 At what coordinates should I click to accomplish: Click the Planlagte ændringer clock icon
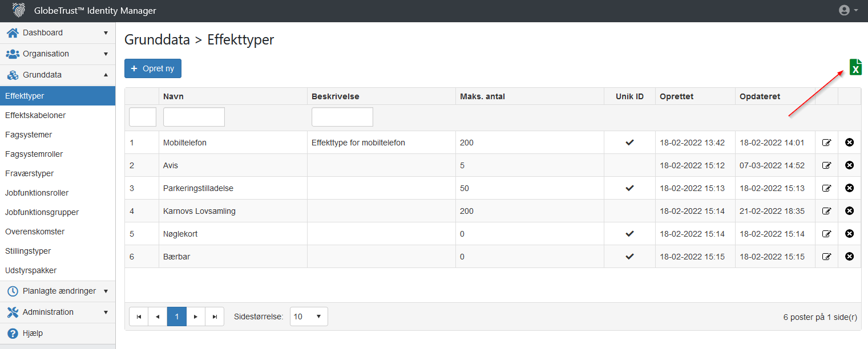(13, 291)
